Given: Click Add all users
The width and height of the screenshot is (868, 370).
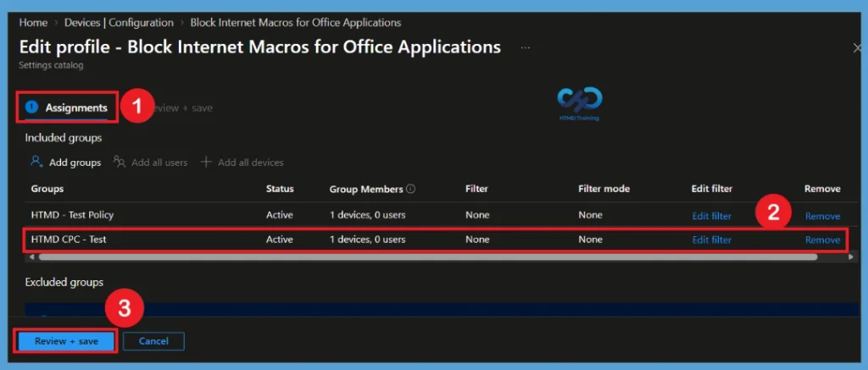Looking at the screenshot, I should coord(150,162).
